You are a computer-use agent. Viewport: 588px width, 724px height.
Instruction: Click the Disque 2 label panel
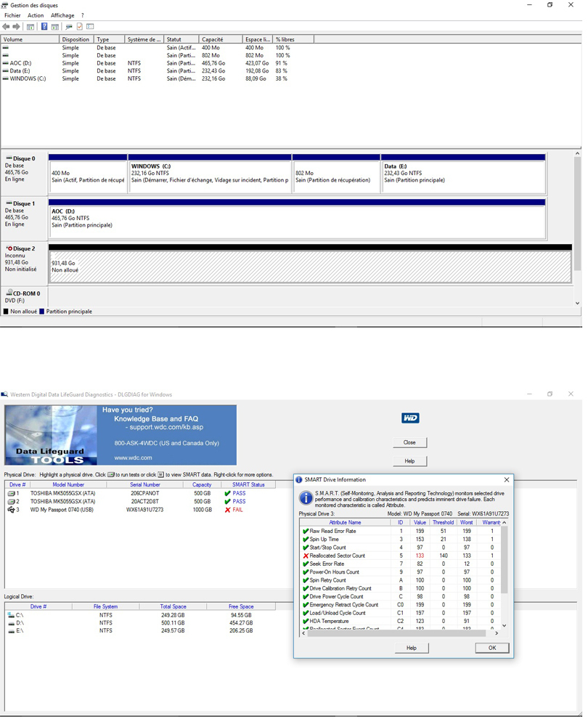click(x=24, y=263)
